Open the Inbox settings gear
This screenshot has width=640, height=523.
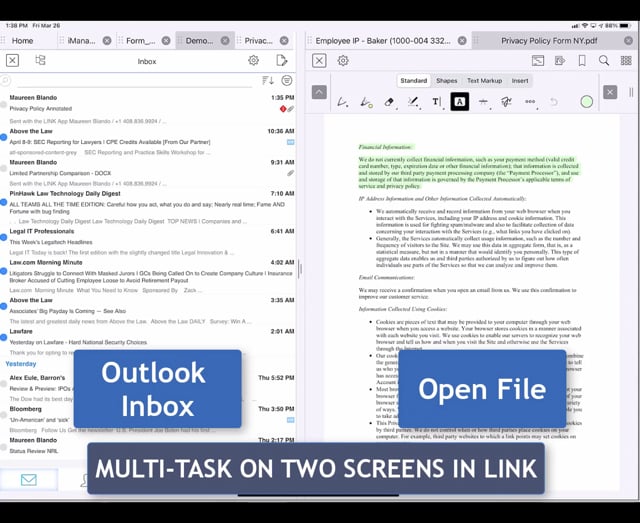253,60
